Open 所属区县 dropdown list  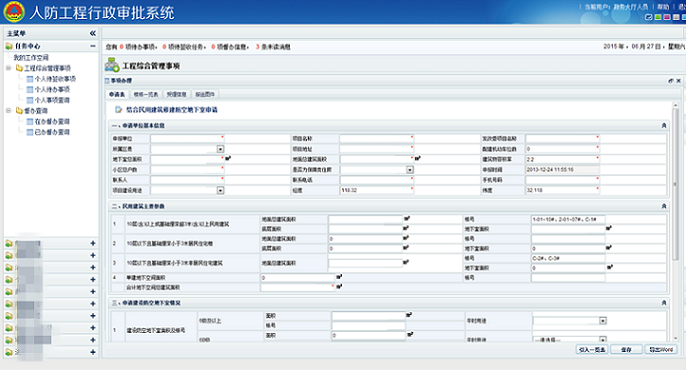220,149
